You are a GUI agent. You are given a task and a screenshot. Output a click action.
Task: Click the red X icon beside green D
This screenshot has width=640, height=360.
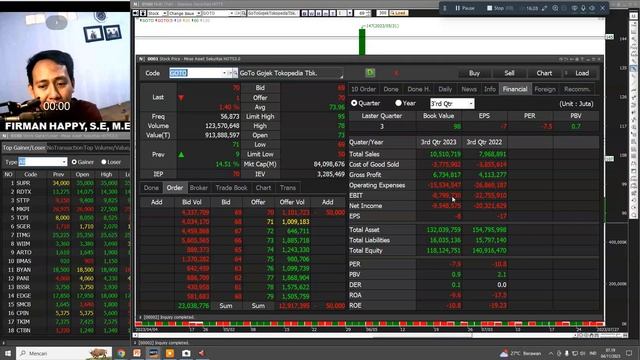(396, 73)
